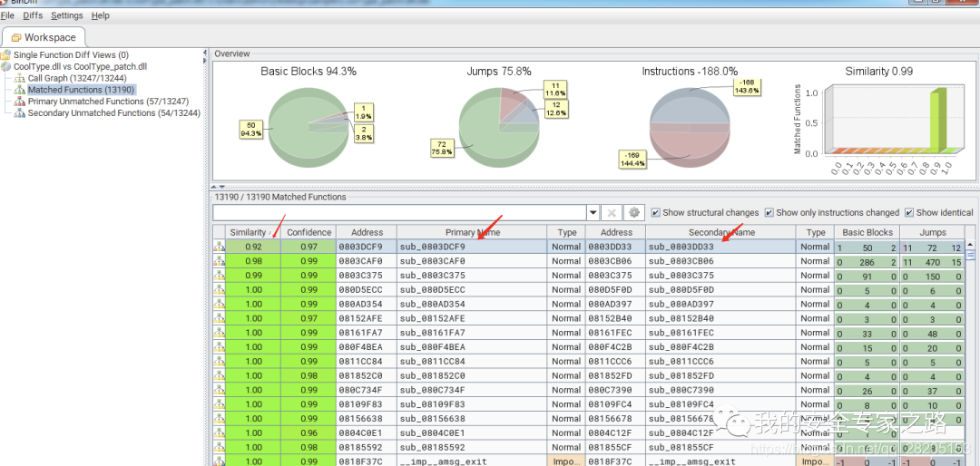Click the table vertical scrollbar thumb
Screen dimensions: 980x466
[970, 254]
